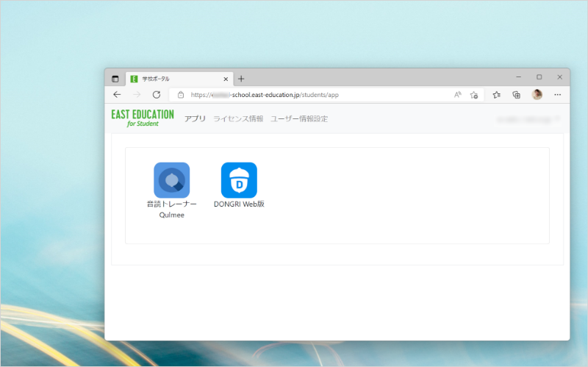Open the browser profile avatar
The width and height of the screenshot is (588, 367).
pos(537,95)
